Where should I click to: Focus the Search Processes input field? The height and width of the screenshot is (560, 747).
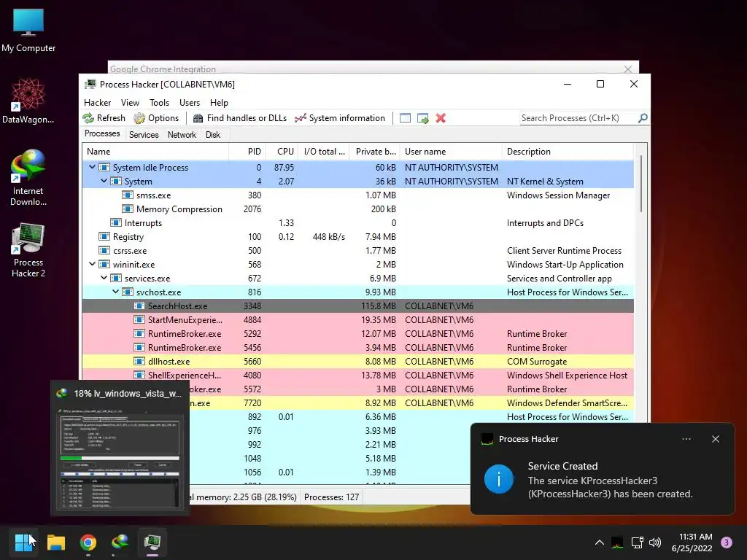(578, 118)
